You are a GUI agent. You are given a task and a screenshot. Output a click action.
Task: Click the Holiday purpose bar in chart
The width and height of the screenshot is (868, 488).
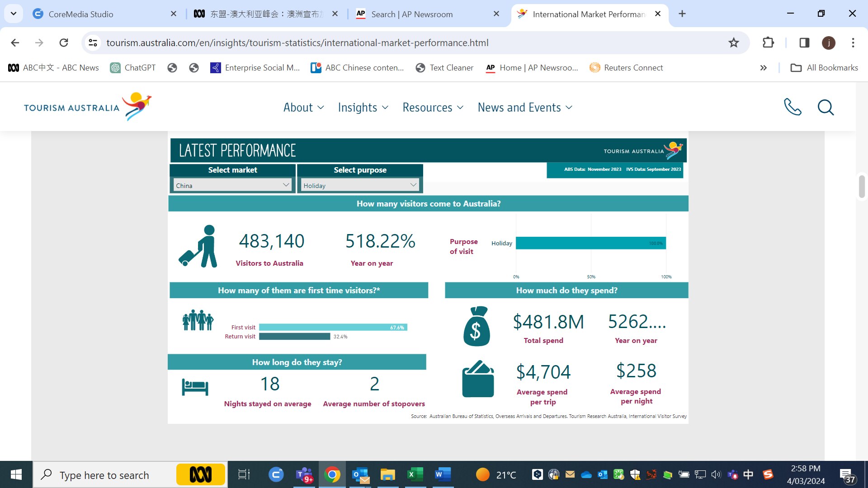pos(590,243)
